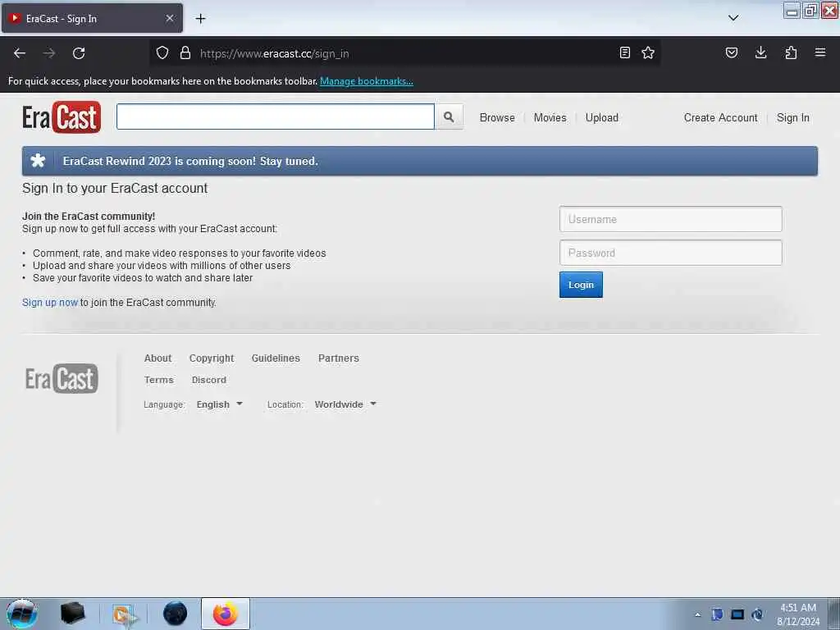Viewport: 840px width, 630px height.
Task: Click into the Username field
Action: coord(671,219)
